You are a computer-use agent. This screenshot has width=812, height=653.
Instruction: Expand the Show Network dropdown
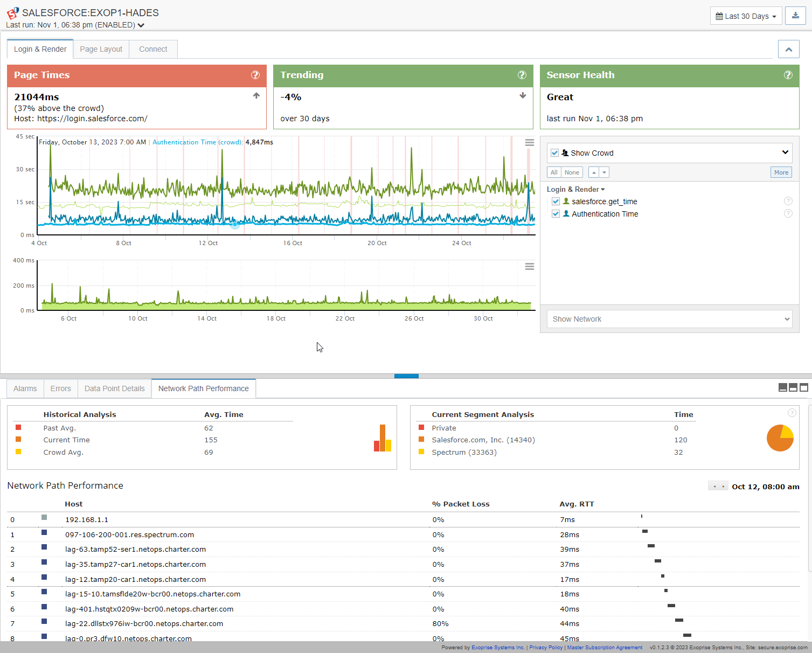(669, 319)
